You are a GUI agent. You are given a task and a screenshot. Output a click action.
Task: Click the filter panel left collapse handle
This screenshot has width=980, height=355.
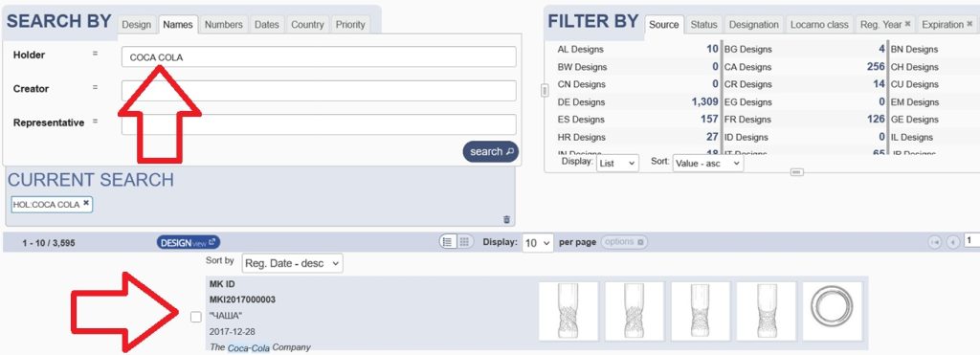pos(545,91)
